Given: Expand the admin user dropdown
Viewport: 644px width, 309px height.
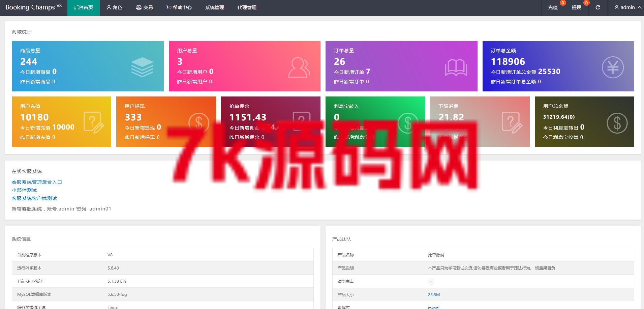Looking at the screenshot, I should pos(628,7).
